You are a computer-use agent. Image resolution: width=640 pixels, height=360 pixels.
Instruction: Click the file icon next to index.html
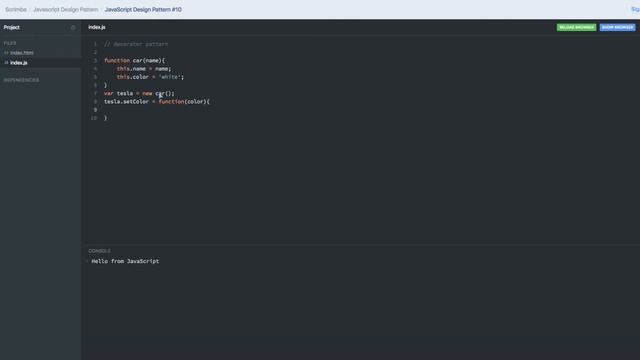point(6,53)
